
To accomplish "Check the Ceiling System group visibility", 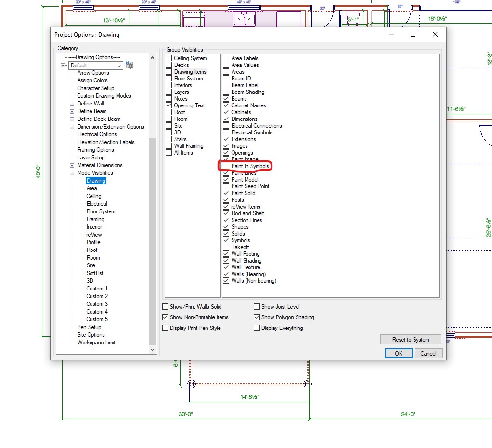I will (x=168, y=58).
